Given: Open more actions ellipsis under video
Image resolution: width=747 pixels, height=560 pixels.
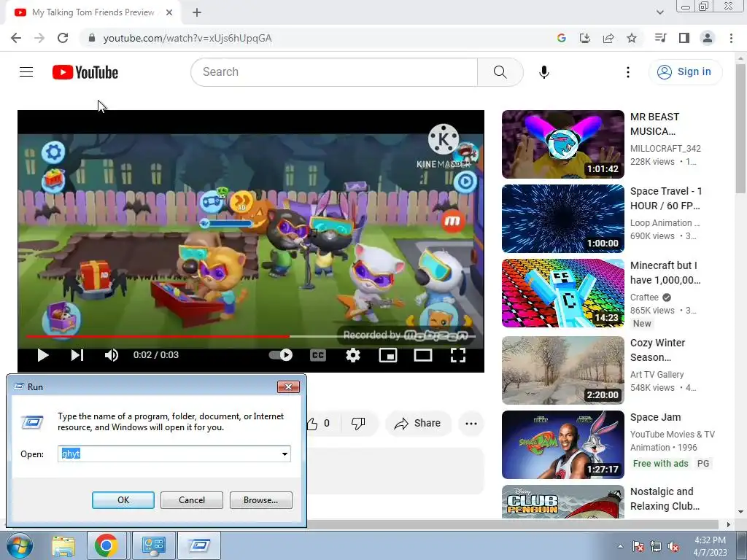Looking at the screenshot, I should coord(471,424).
